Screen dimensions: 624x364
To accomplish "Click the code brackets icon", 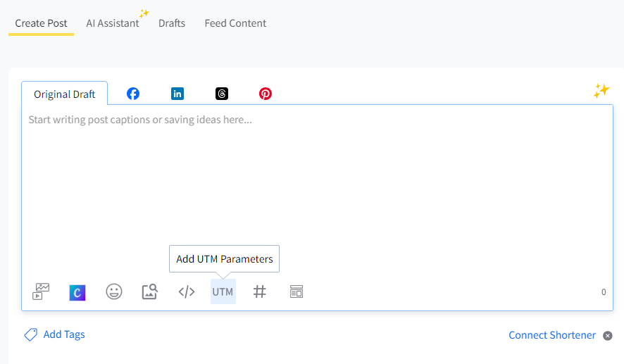I will (187, 291).
